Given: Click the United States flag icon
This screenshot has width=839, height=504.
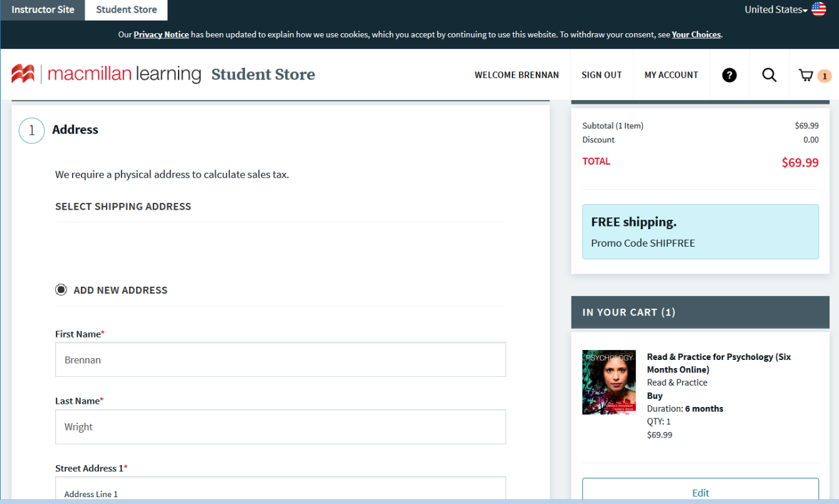Looking at the screenshot, I should tap(818, 9).
